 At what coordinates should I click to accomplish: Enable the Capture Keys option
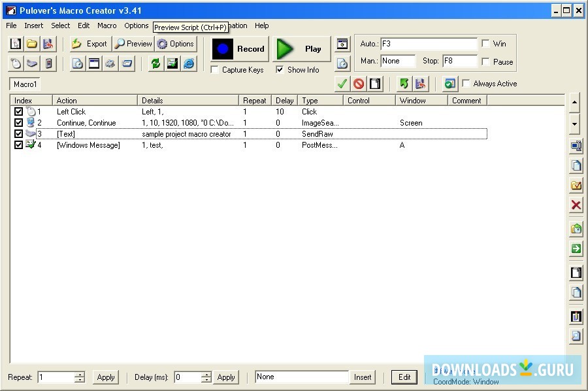[x=214, y=70]
